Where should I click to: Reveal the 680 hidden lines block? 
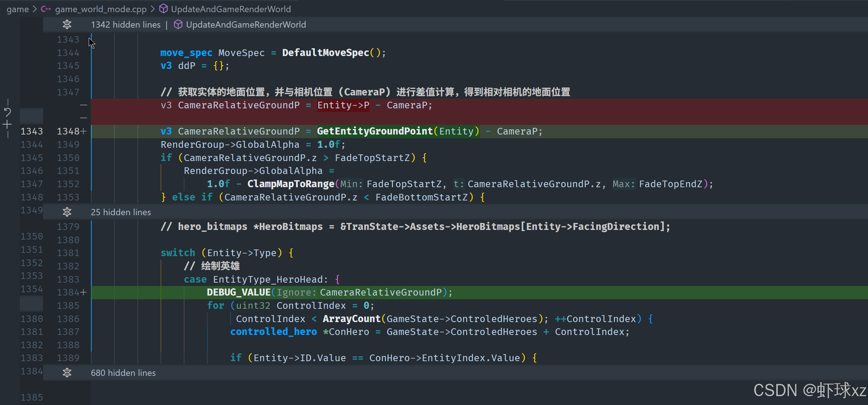pyautogui.click(x=67, y=373)
